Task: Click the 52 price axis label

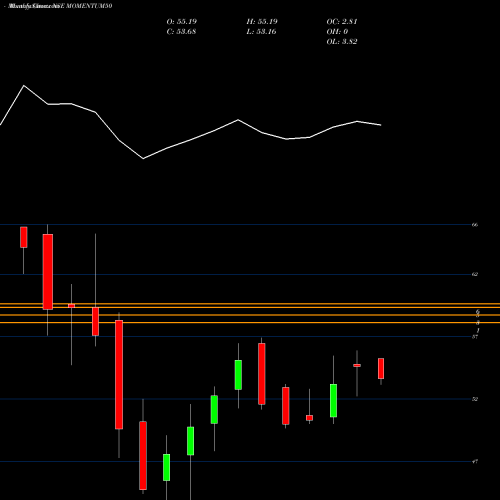Action: (475, 399)
